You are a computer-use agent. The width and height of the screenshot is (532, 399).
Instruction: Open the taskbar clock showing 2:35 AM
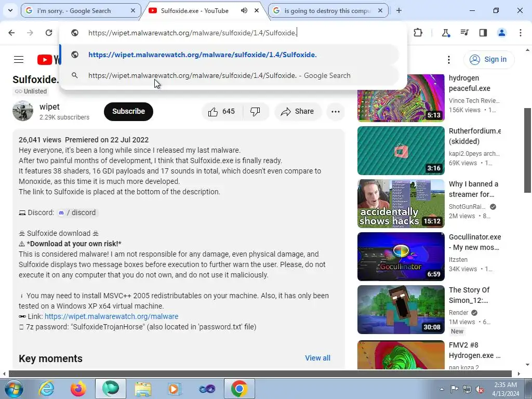click(x=506, y=389)
